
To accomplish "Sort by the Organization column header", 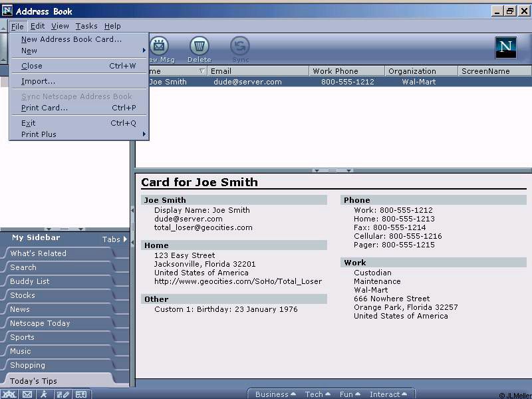I will [x=421, y=71].
